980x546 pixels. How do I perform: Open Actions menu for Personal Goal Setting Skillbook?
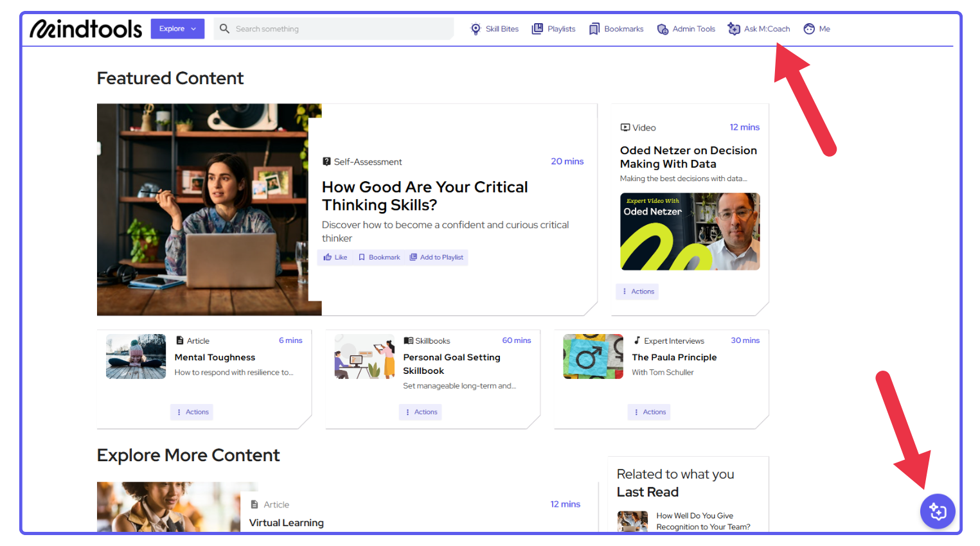point(421,412)
